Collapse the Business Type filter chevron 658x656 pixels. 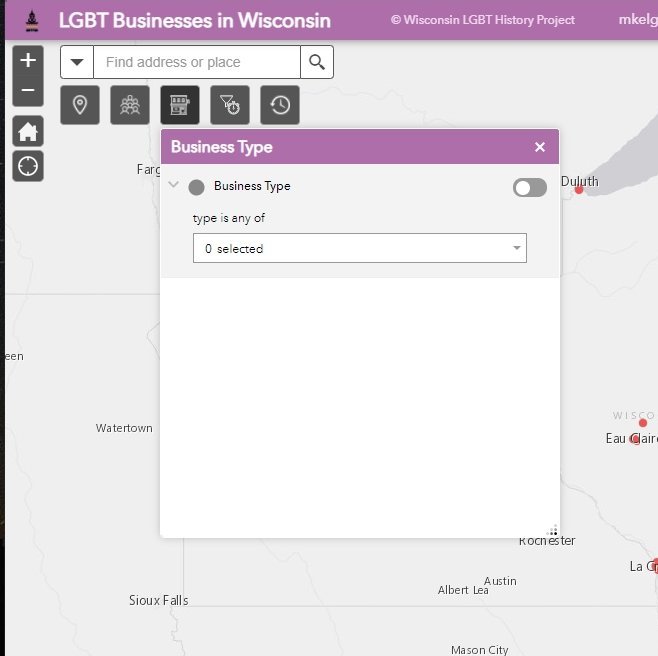pyautogui.click(x=174, y=185)
